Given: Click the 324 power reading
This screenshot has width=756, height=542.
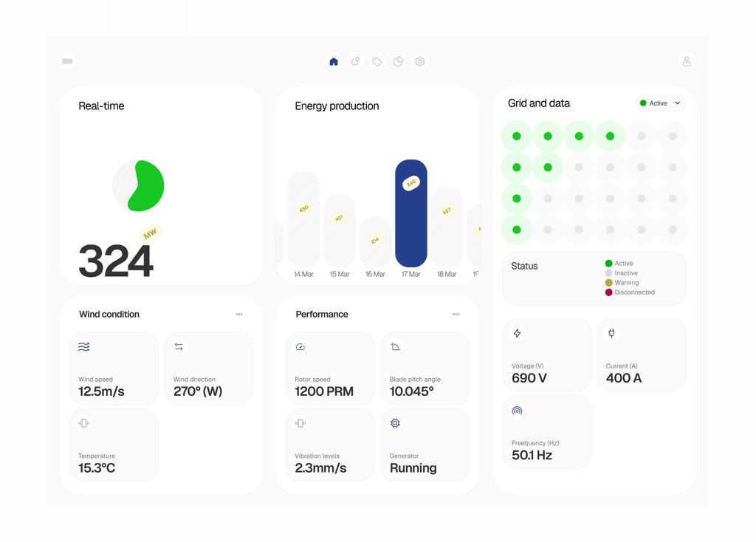Looking at the screenshot, I should [x=116, y=261].
